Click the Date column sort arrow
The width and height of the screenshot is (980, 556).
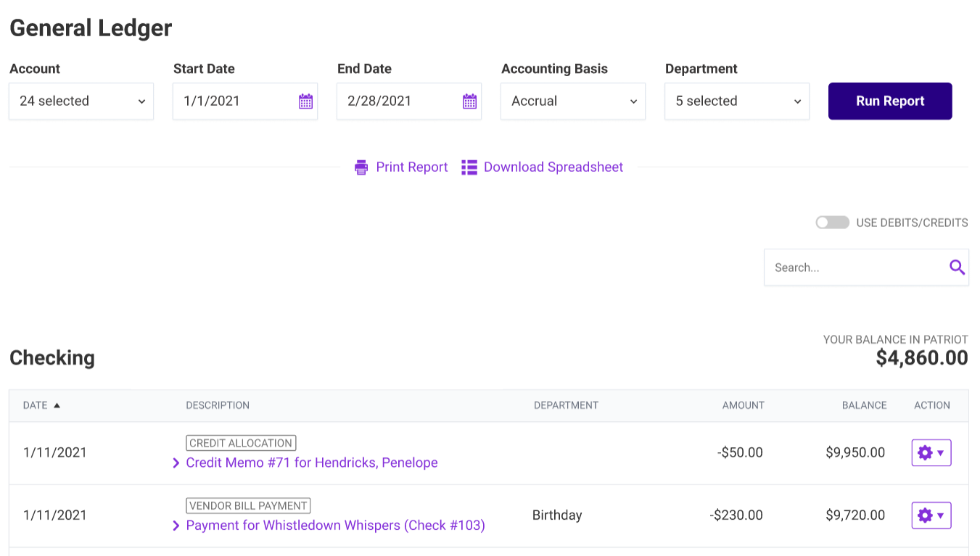(57, 405)
